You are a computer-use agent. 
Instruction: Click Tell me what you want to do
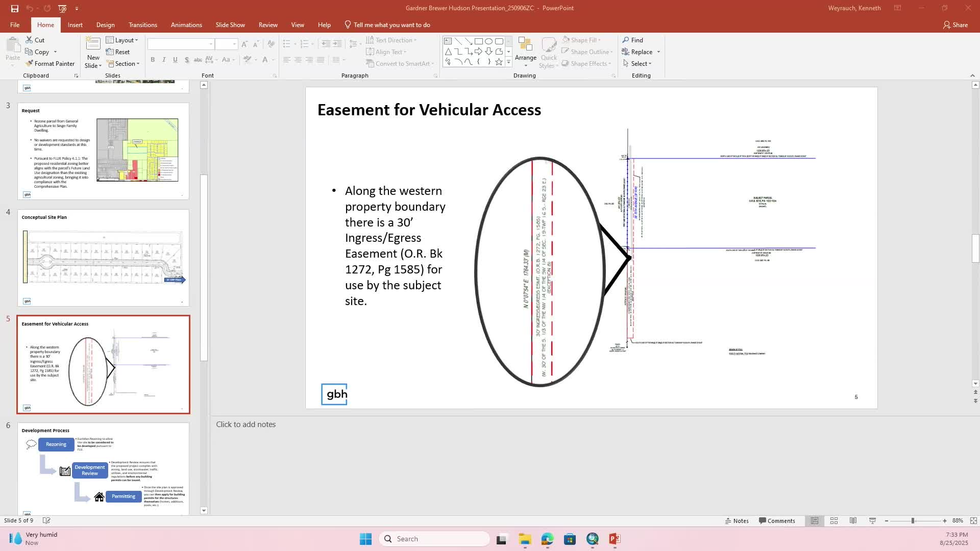[387, 25]
